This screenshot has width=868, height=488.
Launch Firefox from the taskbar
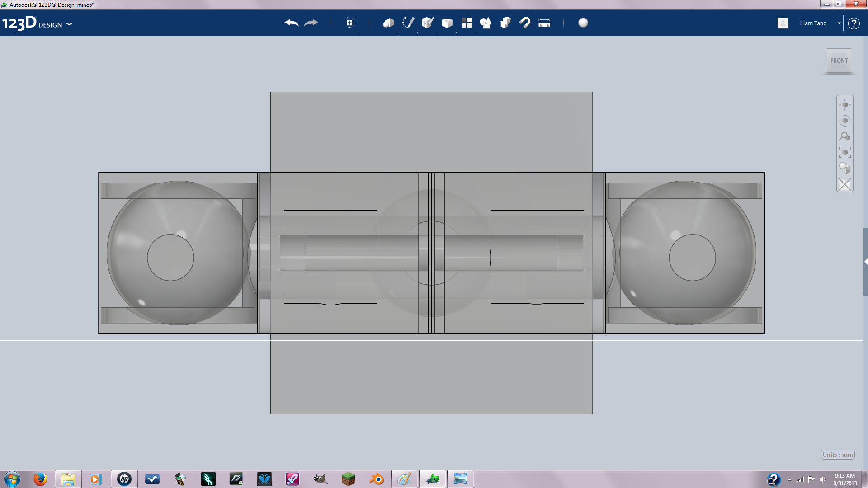coord(40,479)
